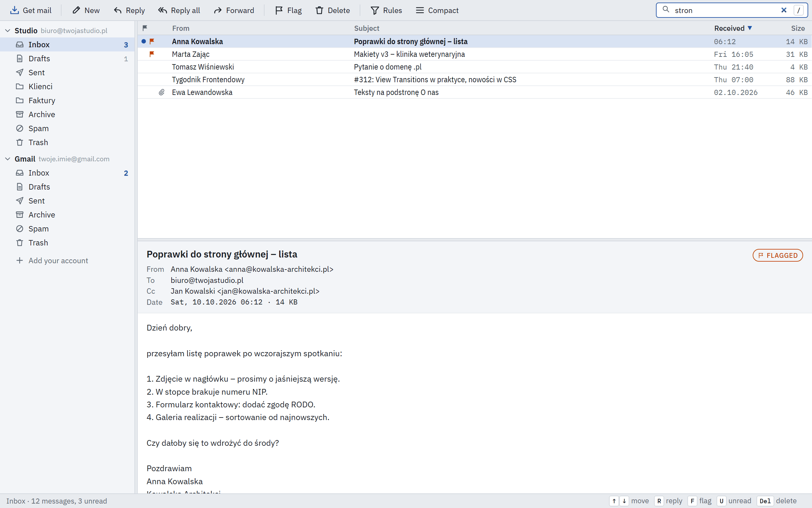The image size is (812, 508).
Task: Collapse the Studio account tree
Action: pyautogui.click(x=8, y=30)
